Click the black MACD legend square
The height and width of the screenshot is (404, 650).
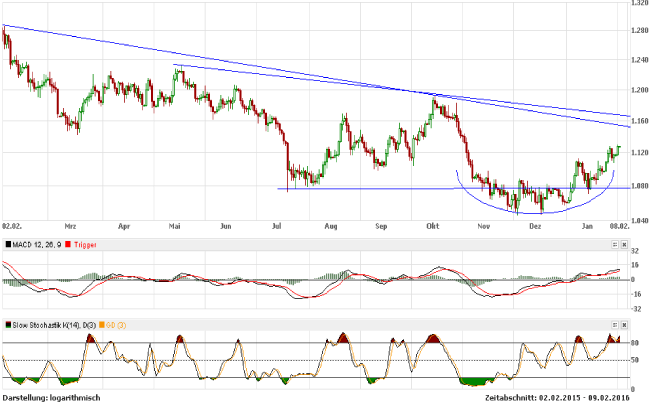pos(6,242)
